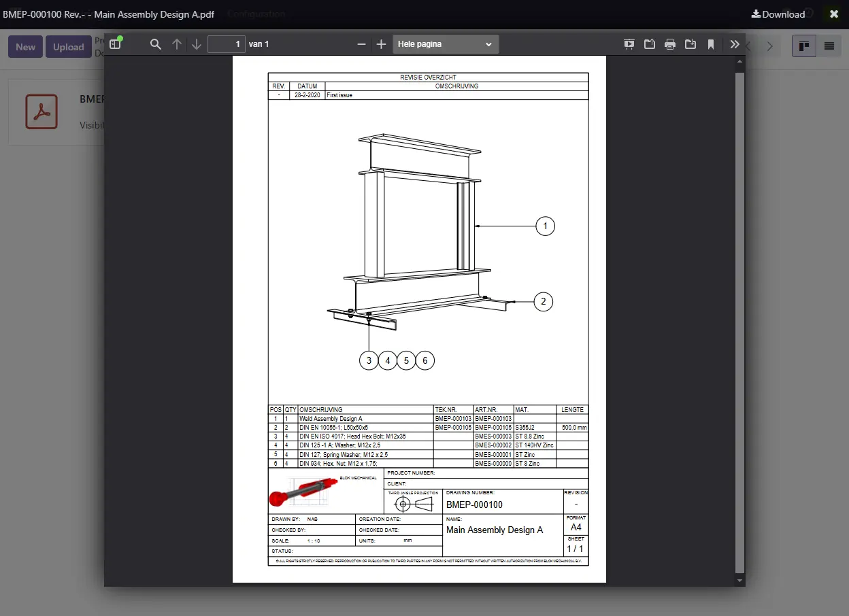Click 'Weld Assembly Design A' in the parts list

point(331,419)
